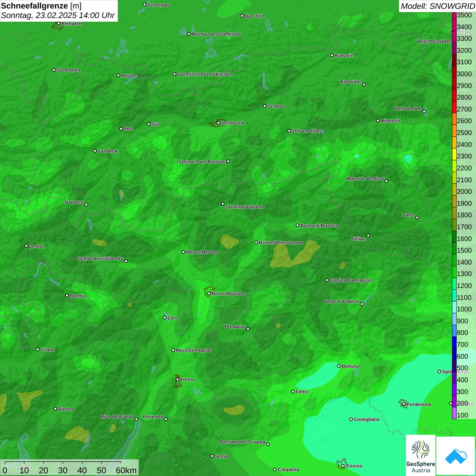Click the 1000 m cyan legend swatch
This screenshot has height=476, width=476.
[454, 307]
